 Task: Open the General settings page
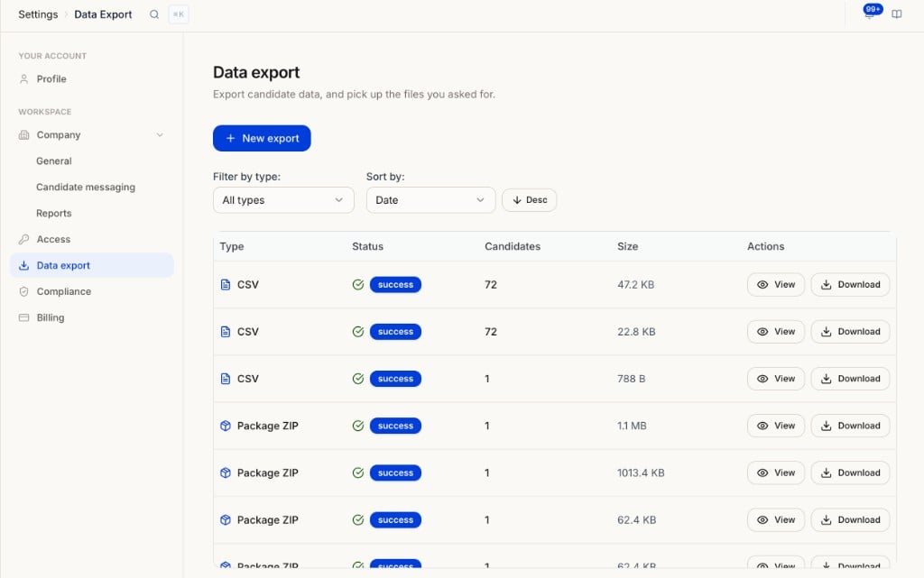click(53, 161)
